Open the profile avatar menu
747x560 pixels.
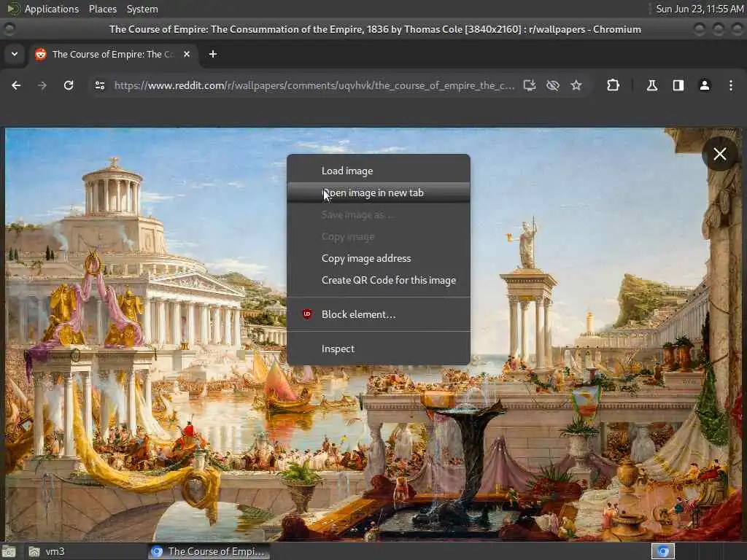(705, 85)
